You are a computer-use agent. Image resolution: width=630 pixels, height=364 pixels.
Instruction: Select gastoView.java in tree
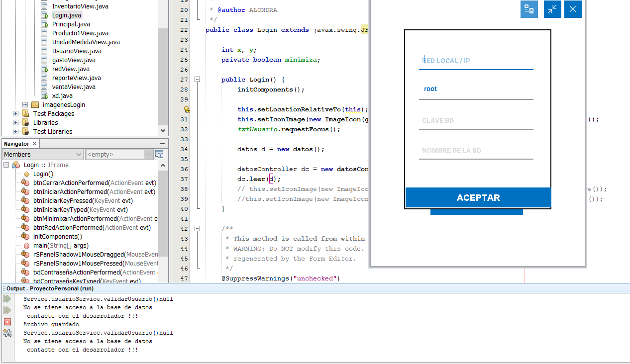point(74,60)
